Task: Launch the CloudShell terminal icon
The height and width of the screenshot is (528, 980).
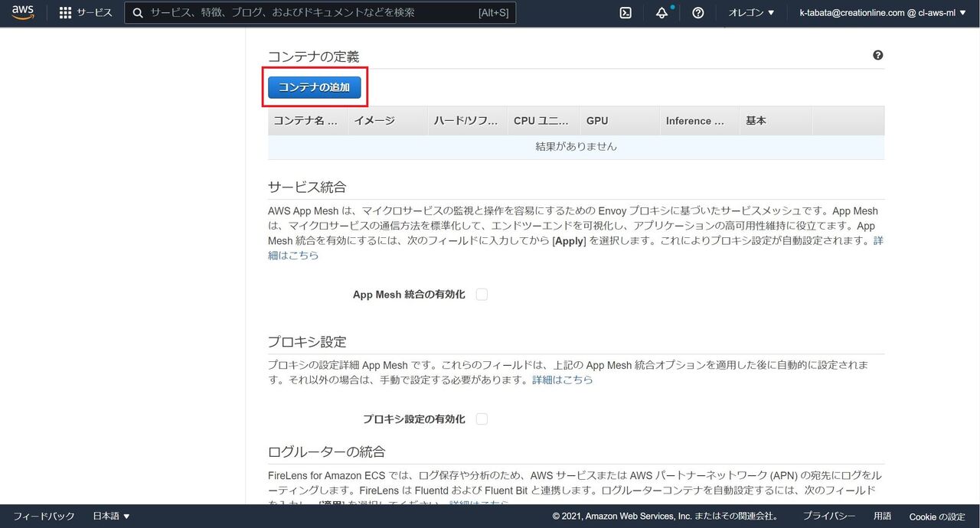Action: (x=626, y=13)
